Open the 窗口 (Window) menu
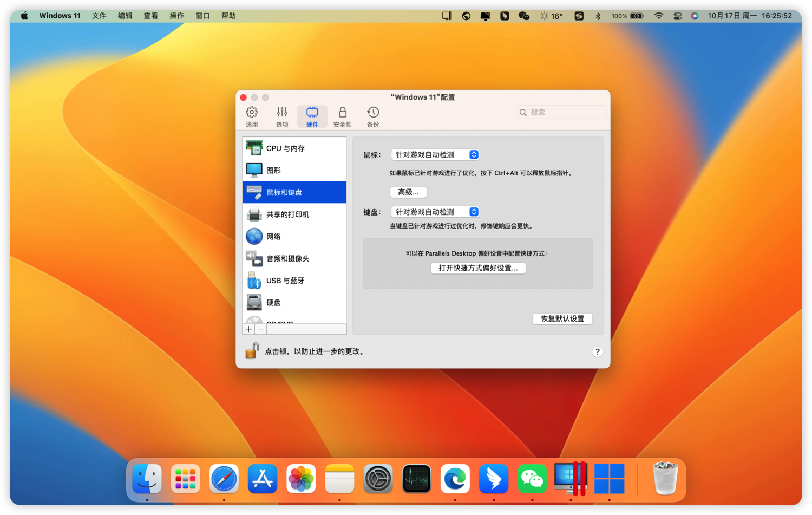The height and width of the screenshot is (515, 812). [x=202, y=16]
